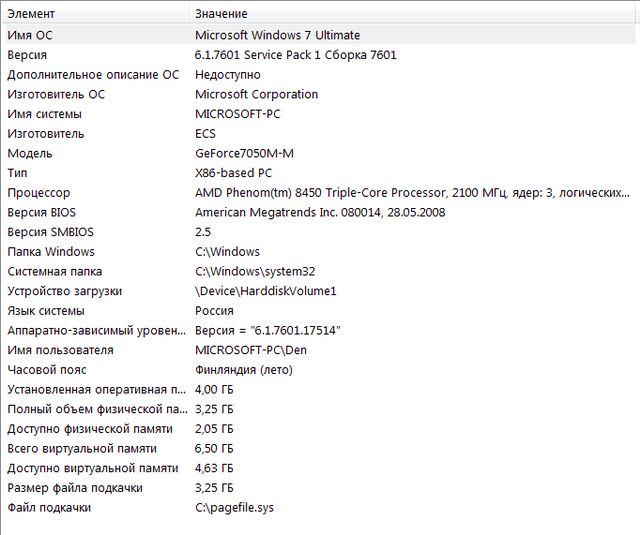Click the 'ECS' manufacturer value
640x535 pixels.
pyautogui.click(x=205, y=134)
